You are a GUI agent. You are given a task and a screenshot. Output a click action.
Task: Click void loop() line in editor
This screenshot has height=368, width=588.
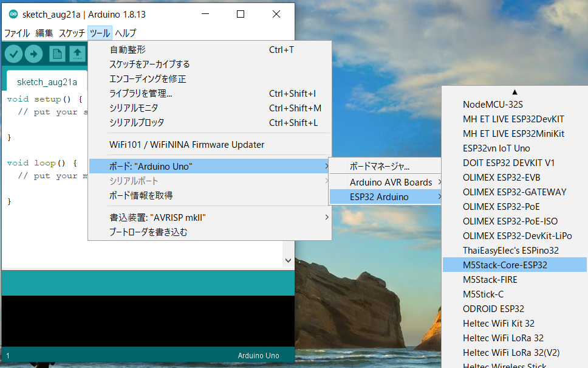(42, 163)
